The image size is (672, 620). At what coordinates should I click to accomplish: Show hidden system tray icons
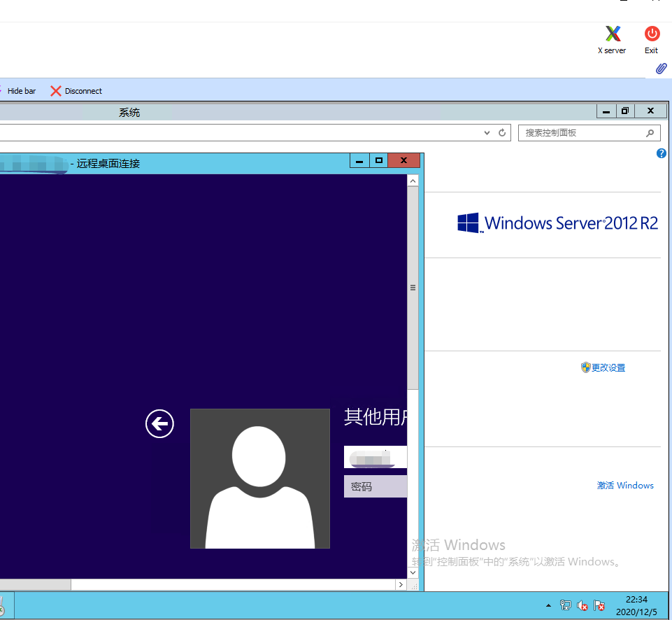click(x=548, y=605)
